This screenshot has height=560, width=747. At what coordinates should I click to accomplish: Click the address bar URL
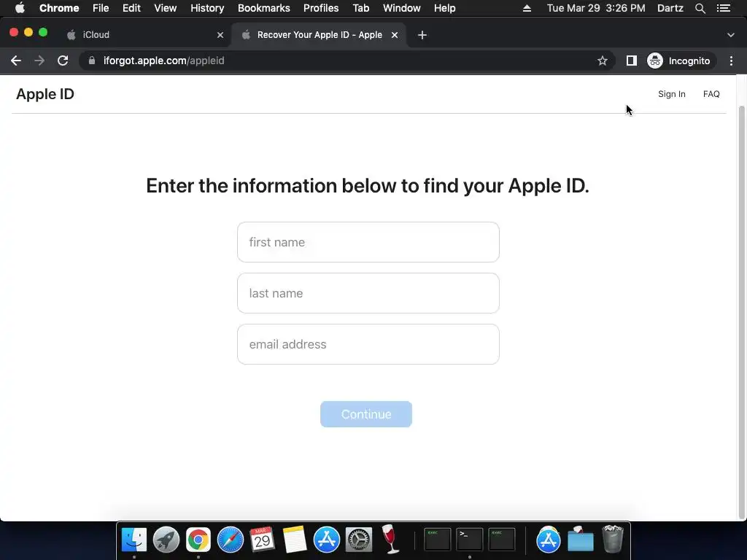pos(164,61)
